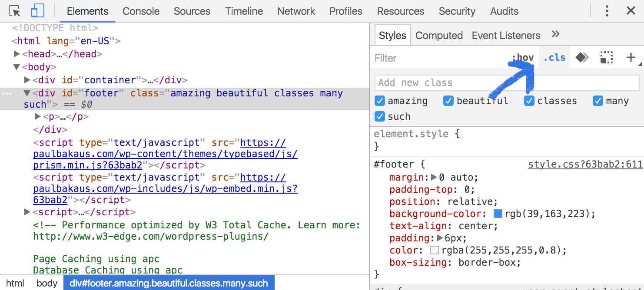
Task: Disable the such class checkbox
Action: (x=379, y=116)
